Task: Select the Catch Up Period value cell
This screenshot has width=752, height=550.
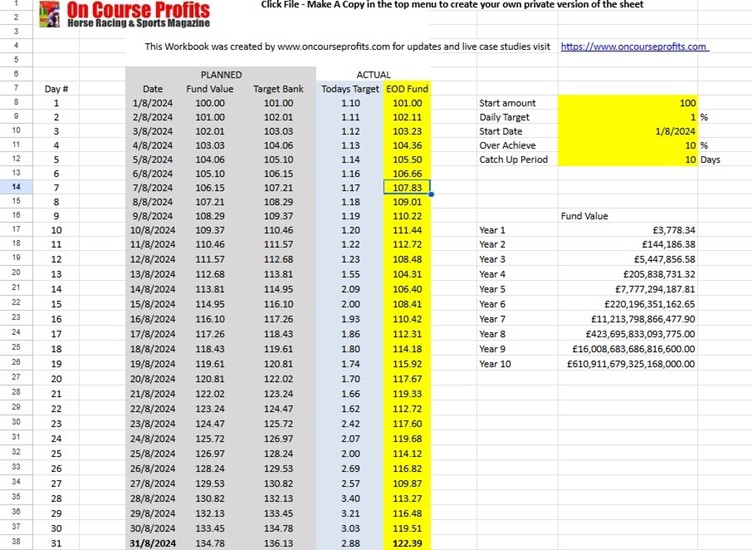Action: coord(627,159)
